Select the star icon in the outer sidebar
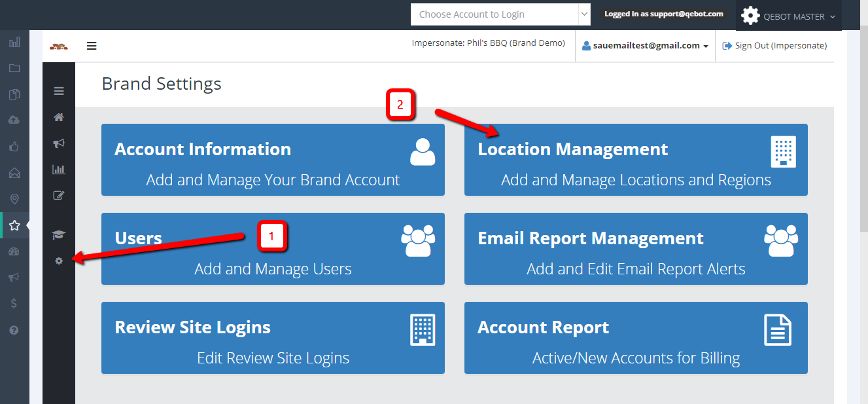The image size is (868, 404). coord(14,225)
